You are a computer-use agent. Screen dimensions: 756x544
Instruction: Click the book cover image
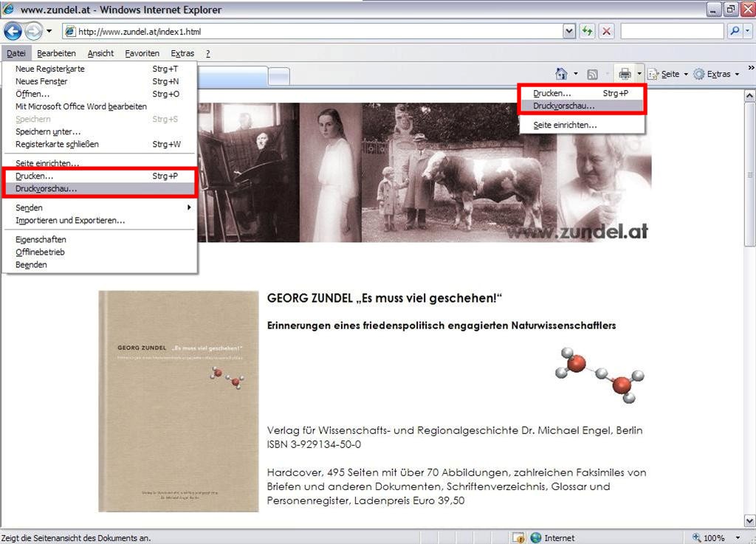point(179,402)
